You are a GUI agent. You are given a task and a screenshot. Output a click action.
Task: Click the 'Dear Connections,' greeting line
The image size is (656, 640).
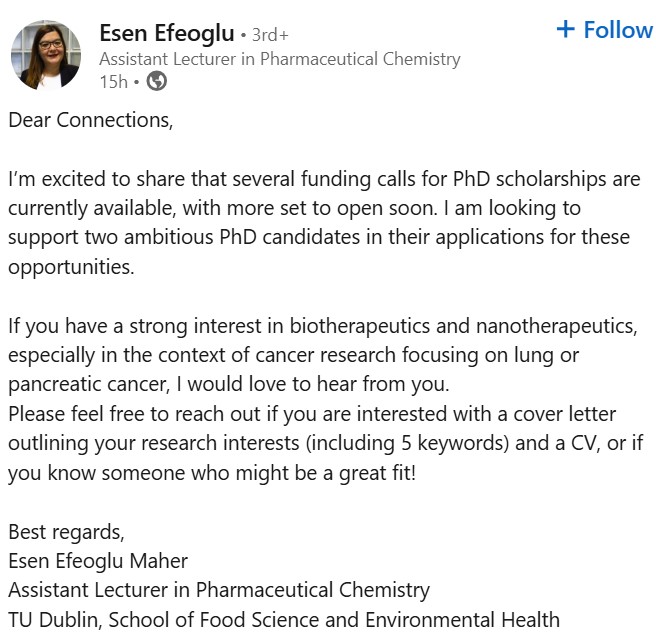[x=91, y=120]
